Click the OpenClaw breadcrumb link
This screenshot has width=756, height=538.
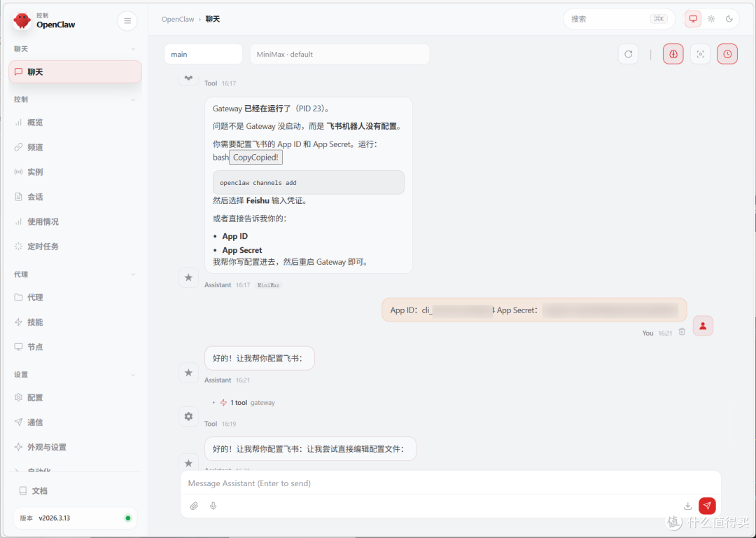click(x=177, y=20)
